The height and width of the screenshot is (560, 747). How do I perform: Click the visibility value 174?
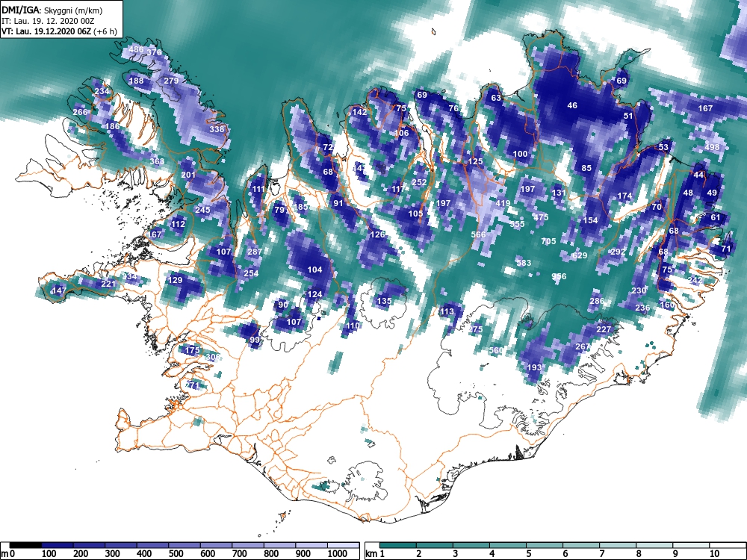(624, 196)
